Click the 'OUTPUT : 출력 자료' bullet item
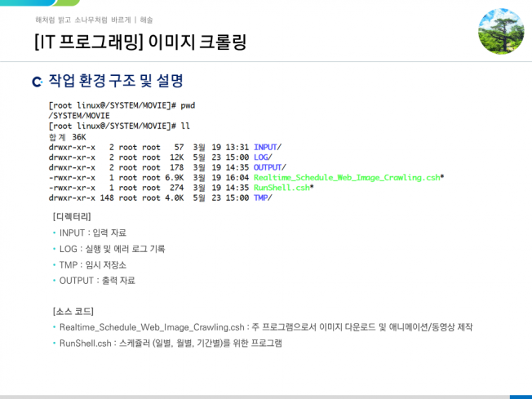 pyautogui.click(x=97, y=280)
